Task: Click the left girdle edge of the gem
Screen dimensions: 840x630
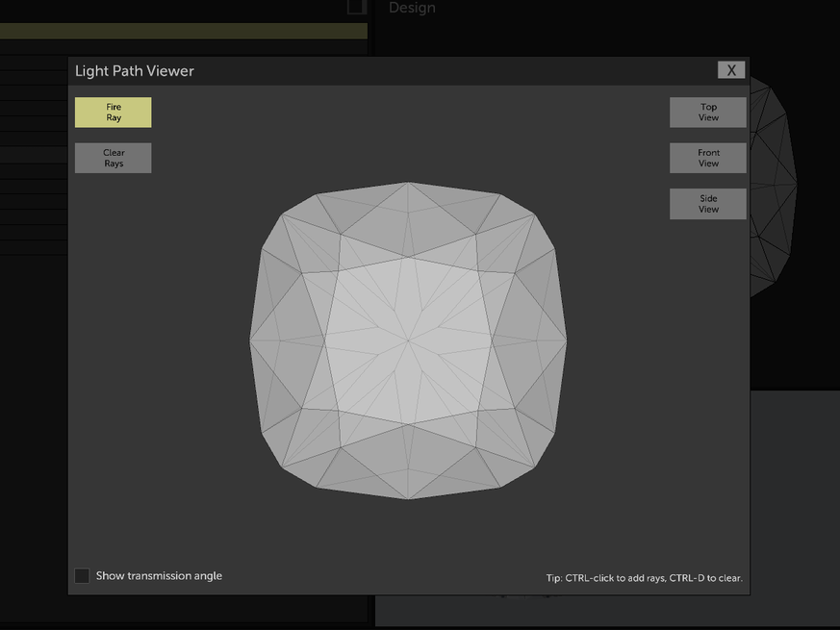Action: tap(252, 340)
